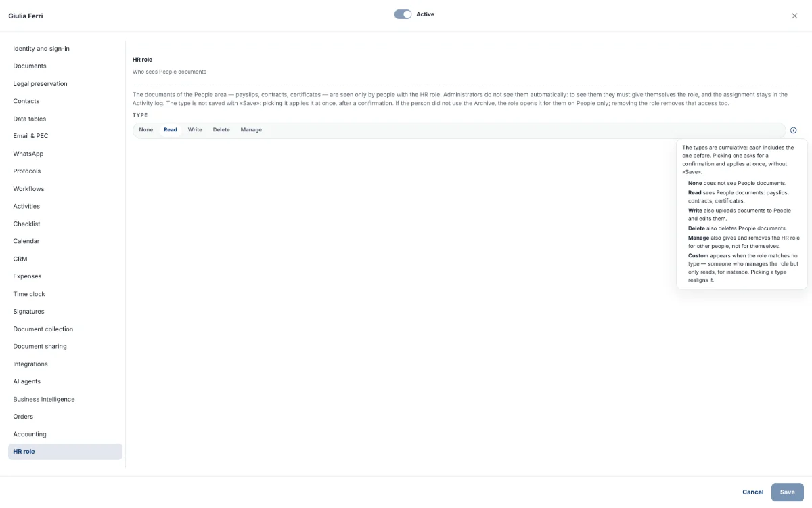Pick the Delete HR role type

221,130
